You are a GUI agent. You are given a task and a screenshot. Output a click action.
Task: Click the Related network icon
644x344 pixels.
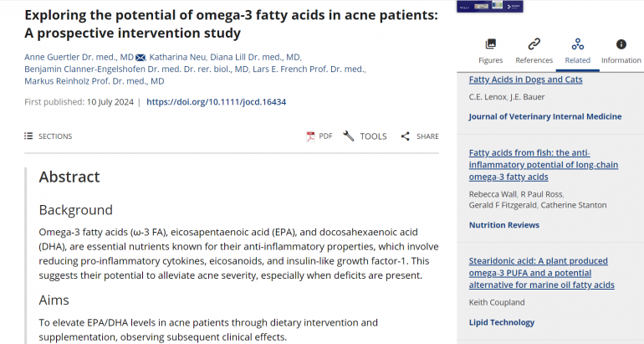pos(577,44)
